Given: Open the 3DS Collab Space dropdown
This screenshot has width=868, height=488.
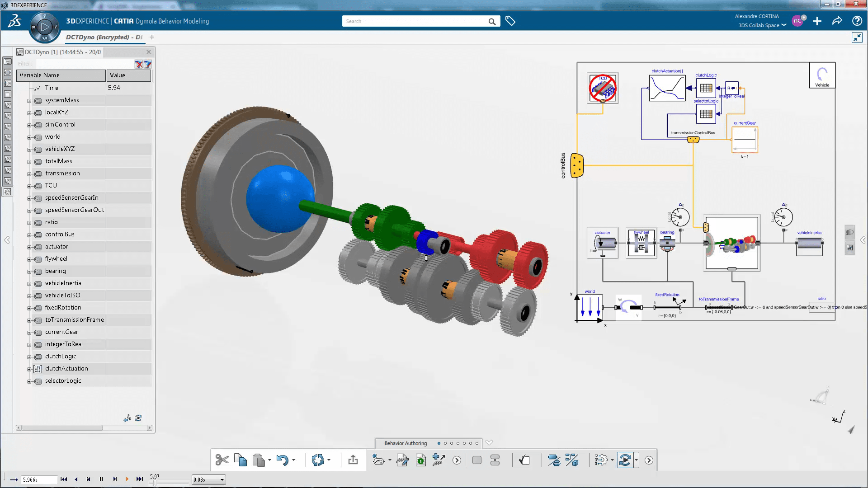Looking at the screenshot, I should coord(762,25).
